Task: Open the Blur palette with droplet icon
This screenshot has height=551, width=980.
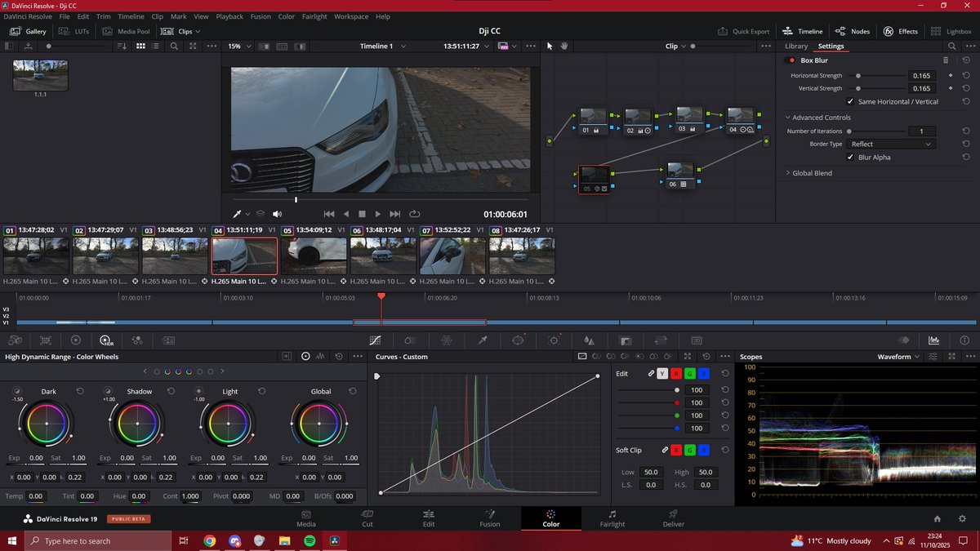Action: click(x=590, y=340)
